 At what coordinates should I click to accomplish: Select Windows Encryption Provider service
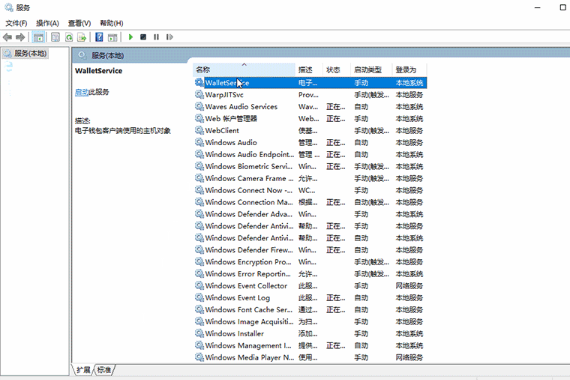[x=310, y=262]
